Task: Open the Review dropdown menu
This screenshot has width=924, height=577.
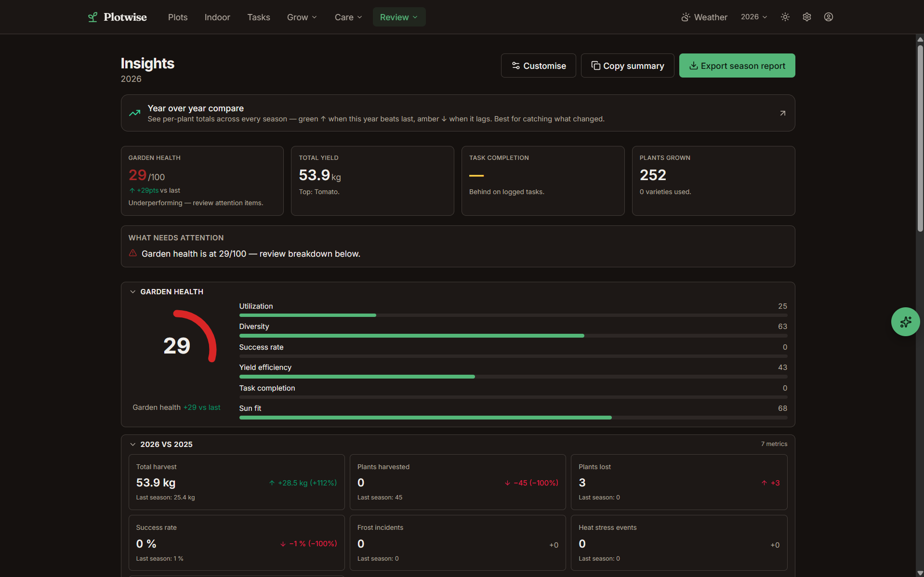Action: pyautogui.click(x=399, y=17)
